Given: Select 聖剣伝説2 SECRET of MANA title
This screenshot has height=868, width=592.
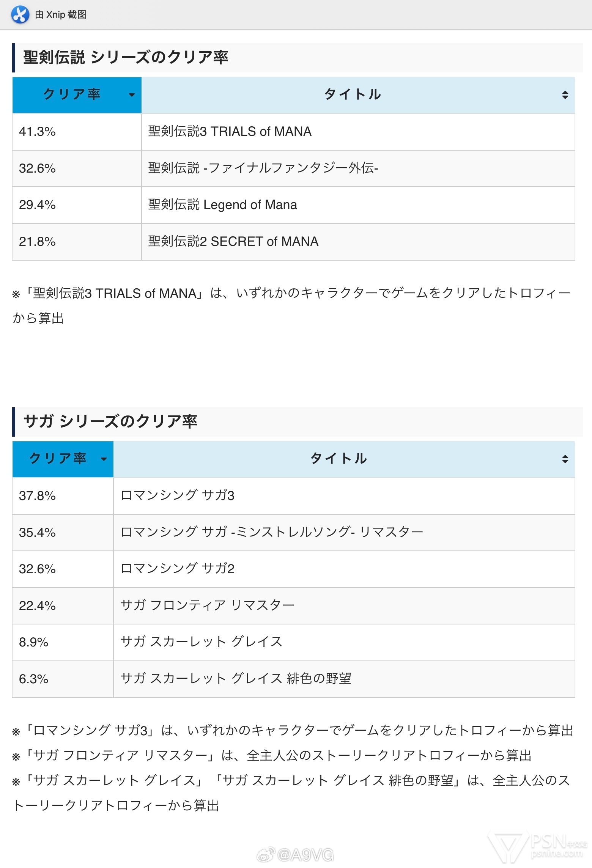Looking at the screenshot, I should [x=233, y=241].
